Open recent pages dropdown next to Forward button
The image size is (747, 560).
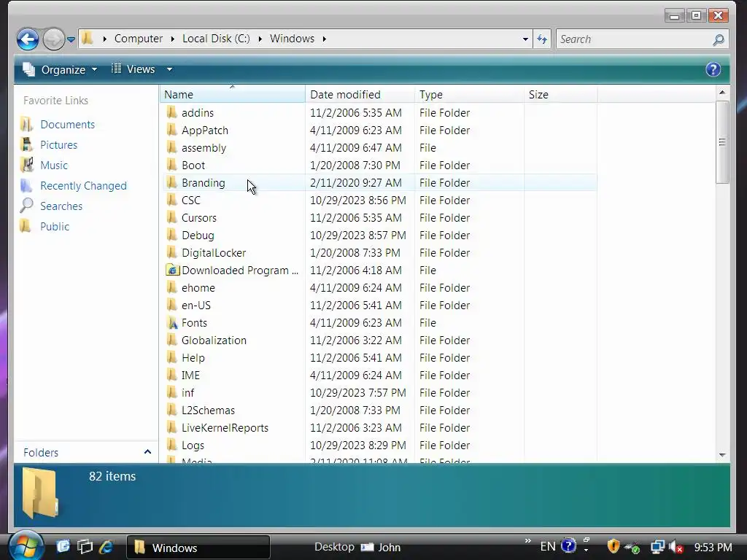click(x=71, y=39)
